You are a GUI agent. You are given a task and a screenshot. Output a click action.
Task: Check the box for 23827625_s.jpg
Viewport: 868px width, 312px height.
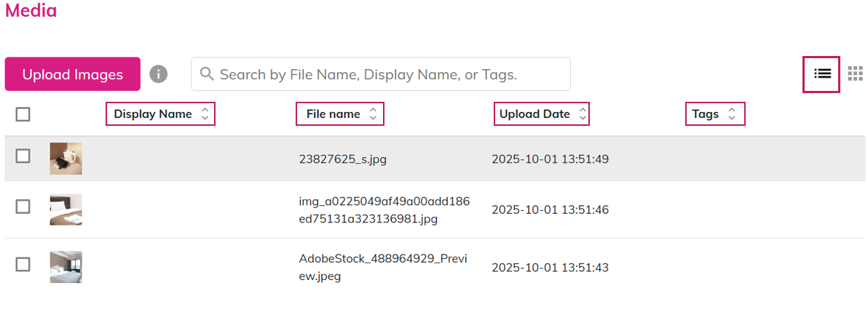[x=23, y=156]
